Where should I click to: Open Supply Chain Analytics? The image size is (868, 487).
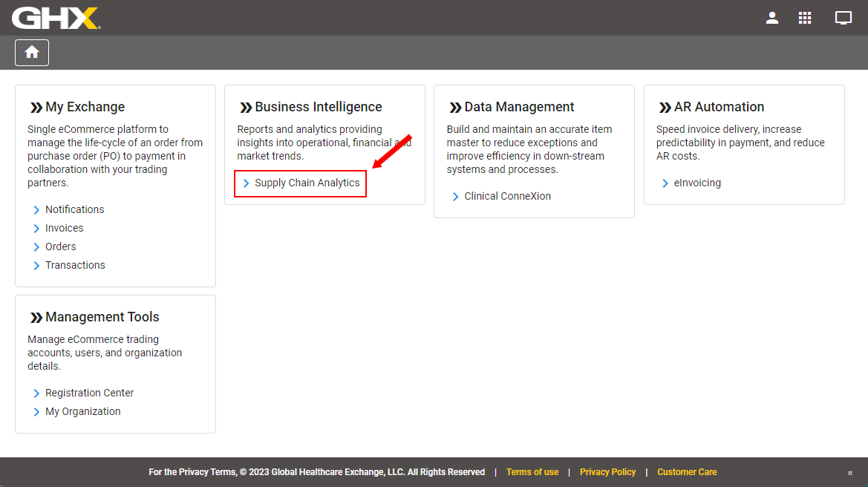point(307,183)
